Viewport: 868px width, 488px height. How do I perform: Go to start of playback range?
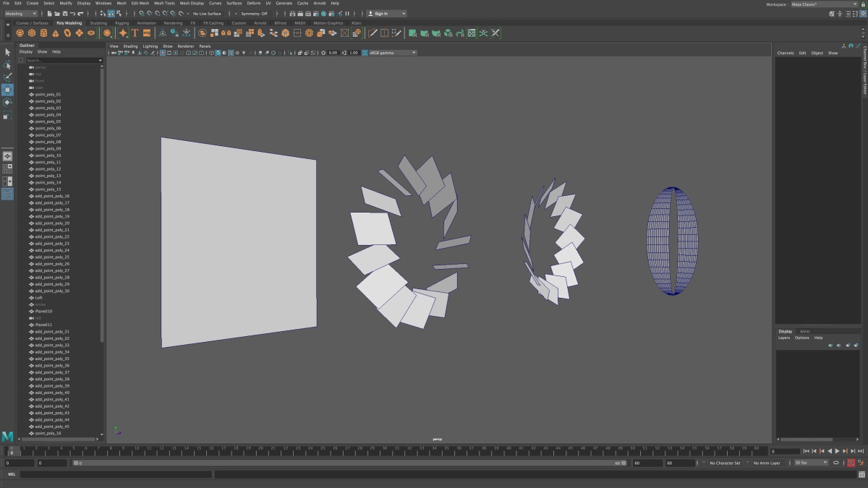pos(807,451)
